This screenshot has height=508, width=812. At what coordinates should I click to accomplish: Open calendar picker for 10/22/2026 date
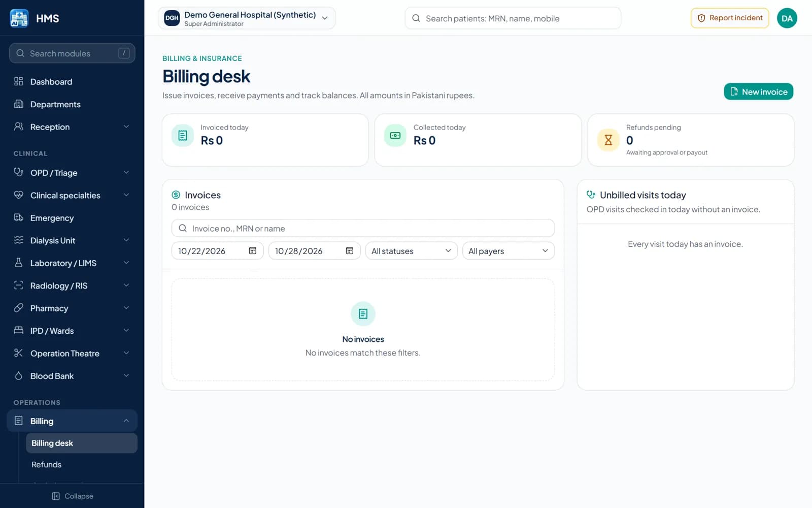[253, 251]
